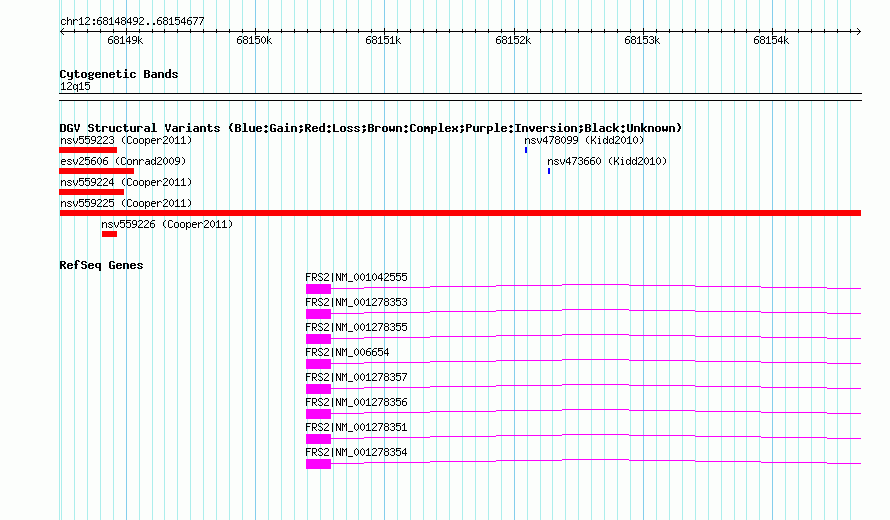
Task: Click red loss bar under nsv559223
Action: coord(88,150)
